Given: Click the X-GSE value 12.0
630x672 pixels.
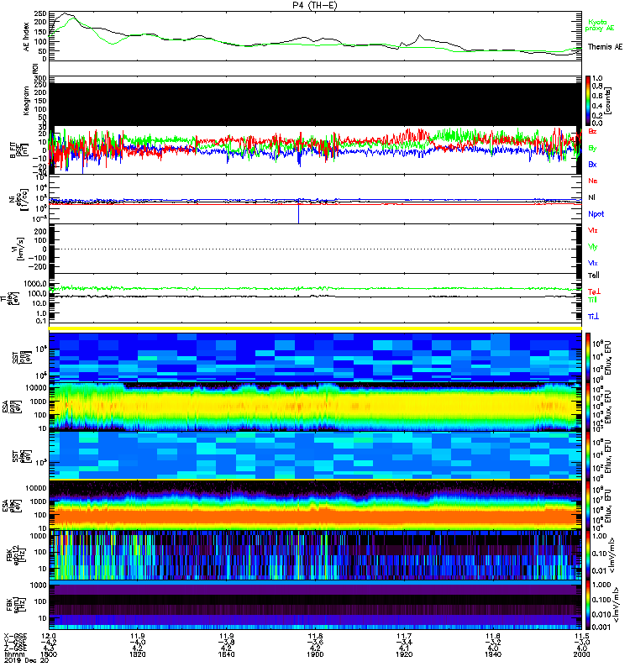Looking at the screenshot, I should click(49, 636).
